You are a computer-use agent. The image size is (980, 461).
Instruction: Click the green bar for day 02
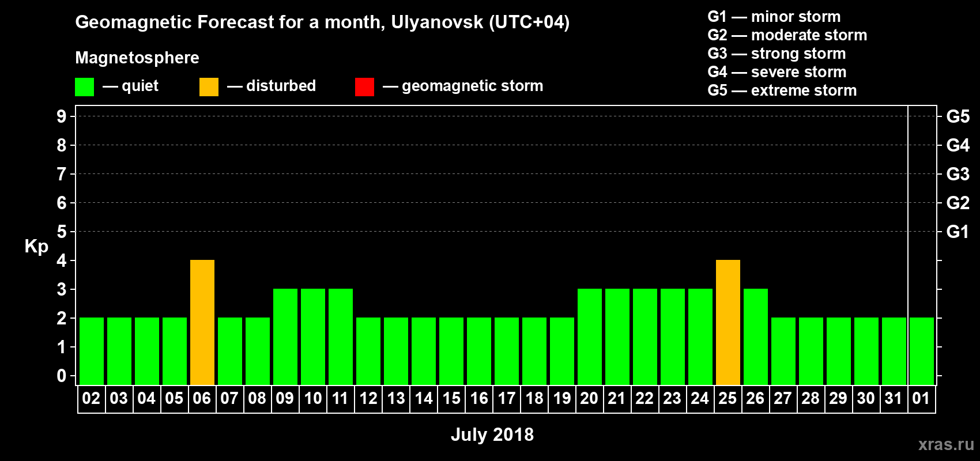tap(92, 351)
